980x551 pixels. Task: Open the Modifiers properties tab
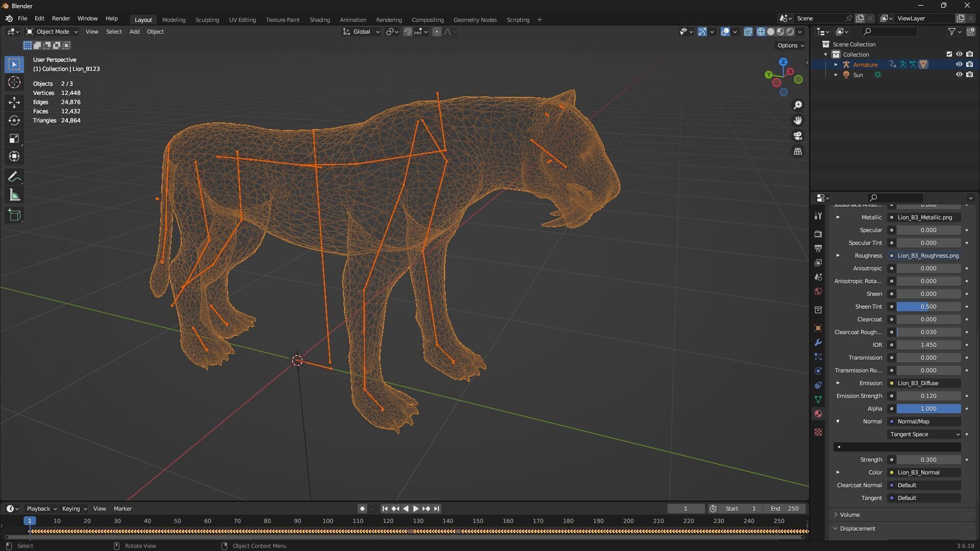[818, 342]
